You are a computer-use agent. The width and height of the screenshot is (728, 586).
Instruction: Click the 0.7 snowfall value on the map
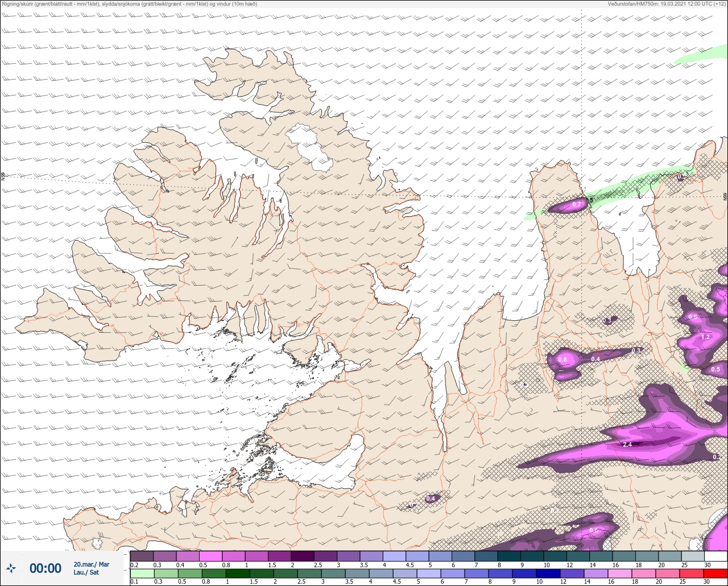tap(577, 204)
